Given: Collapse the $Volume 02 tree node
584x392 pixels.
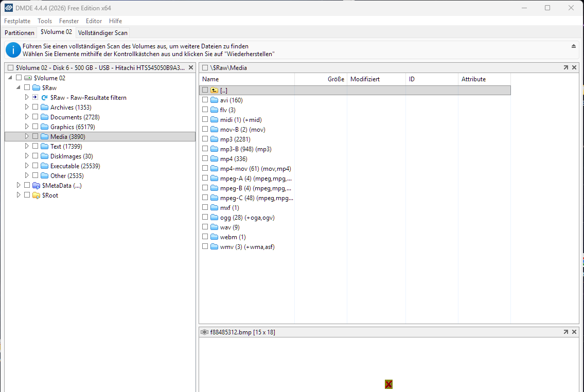Looking at the screenshot, I should [x=10, y=78].
